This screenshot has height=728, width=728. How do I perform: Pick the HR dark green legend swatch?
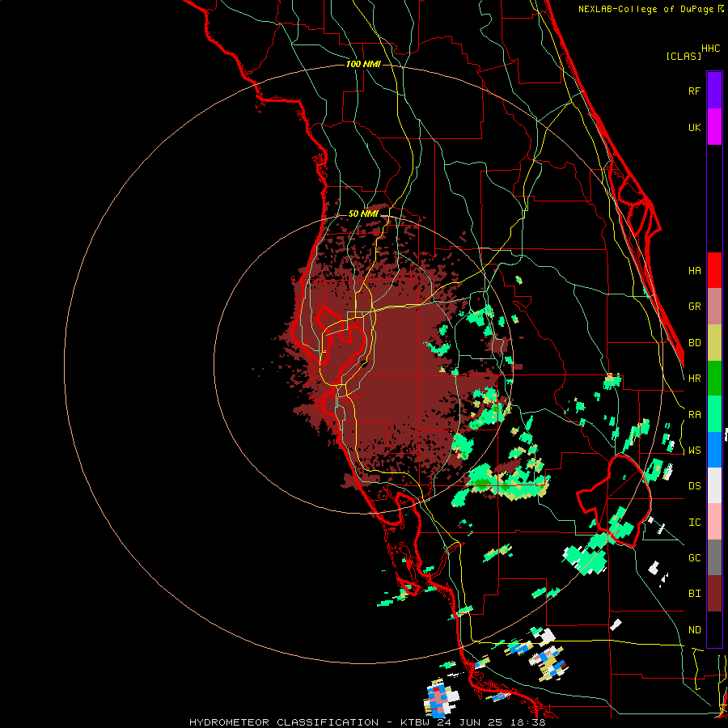714,379
